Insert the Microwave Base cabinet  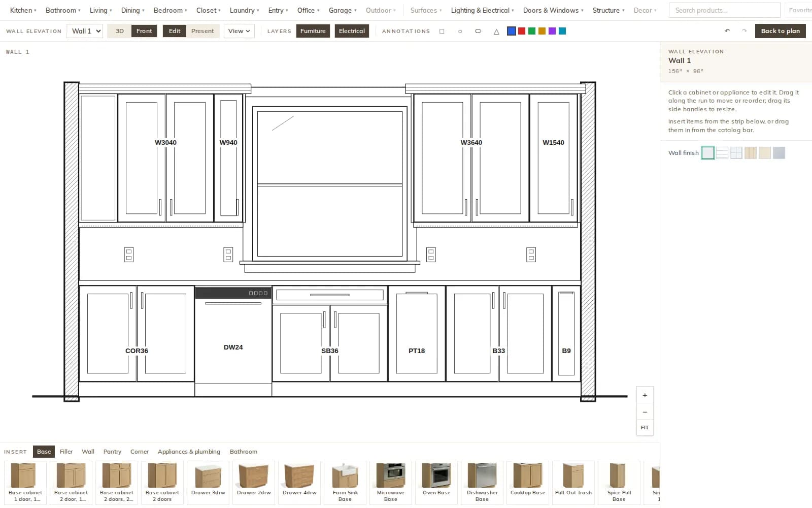pyautogui.click(x=391, y=483)
